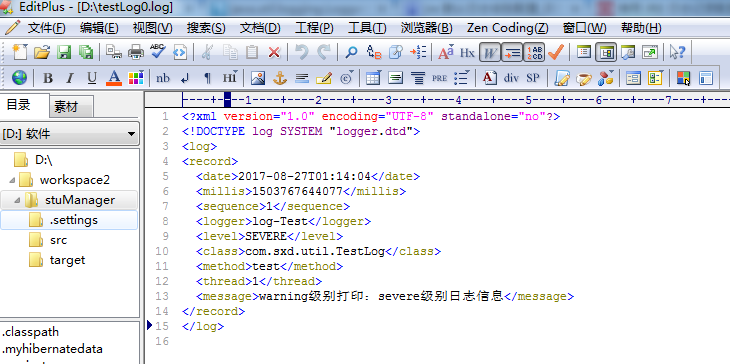The image size is (730, 364).
Task: Open print preview
Action: pos(113,52)
